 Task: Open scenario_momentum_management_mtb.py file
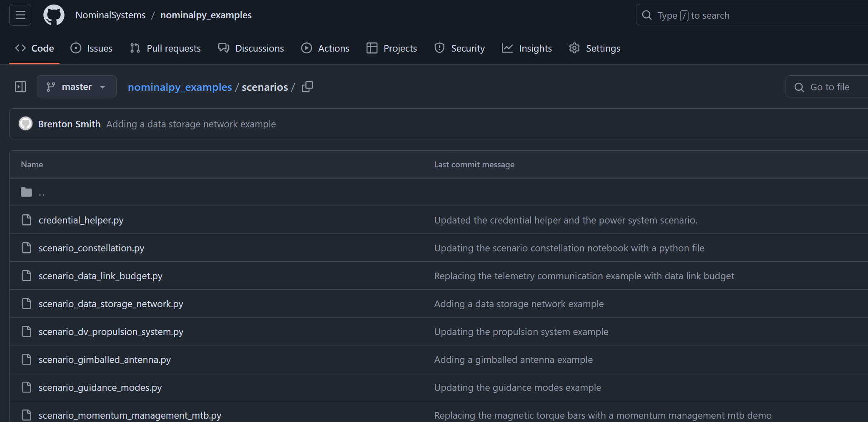point(130,415)
